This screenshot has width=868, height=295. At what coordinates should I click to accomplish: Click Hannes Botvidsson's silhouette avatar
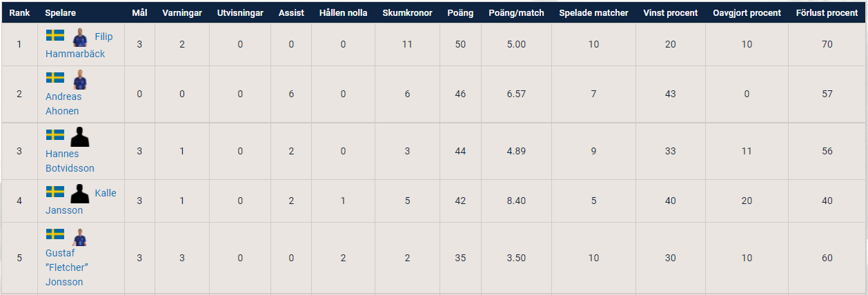coord(80,137)
